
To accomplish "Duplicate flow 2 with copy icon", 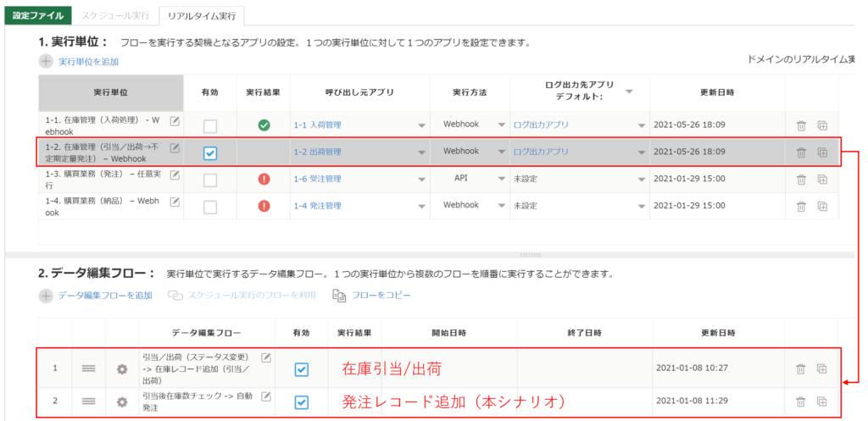I will pyautogui.click(x=822, y=402).
